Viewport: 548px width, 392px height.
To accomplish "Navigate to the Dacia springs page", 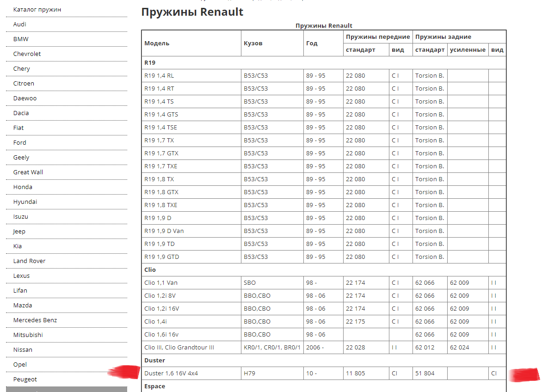I will pyautogui.click(x=21, y=113).
